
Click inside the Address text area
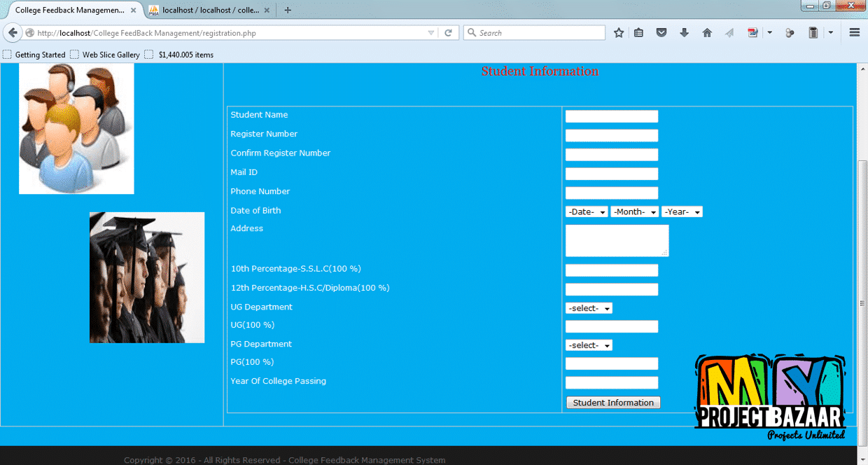click(617, 240)
